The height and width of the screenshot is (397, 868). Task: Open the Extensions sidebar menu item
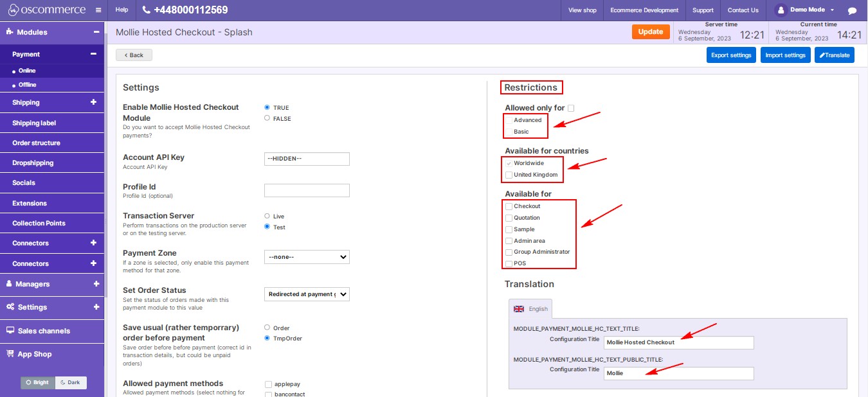(30, 203)
